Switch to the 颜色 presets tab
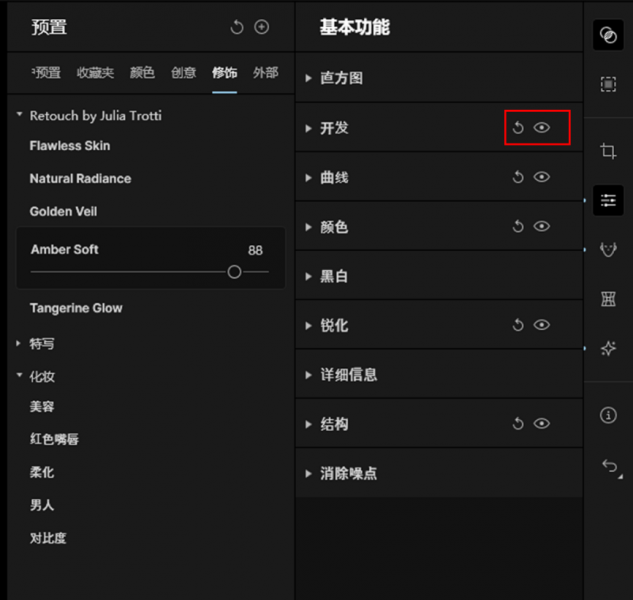This screenshot has width=633, height=600. click(142, 73)
